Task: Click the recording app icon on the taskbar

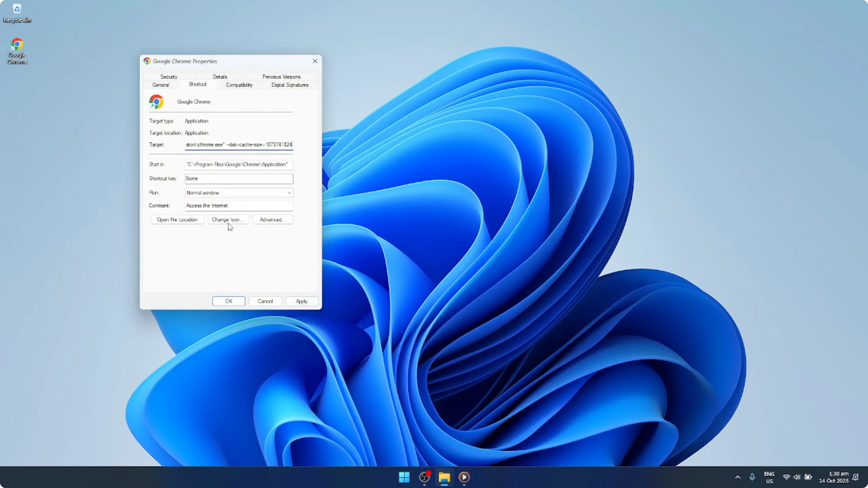Action: pos(424,477)
